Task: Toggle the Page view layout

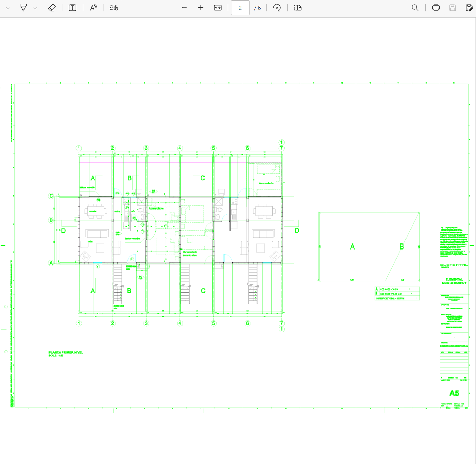Action: coord(297,8)
